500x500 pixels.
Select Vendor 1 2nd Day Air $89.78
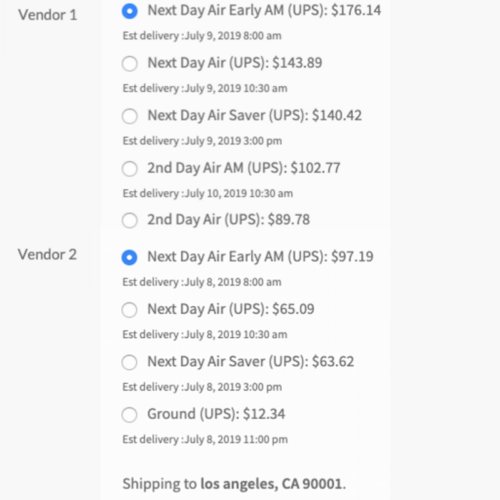(130, 220)
